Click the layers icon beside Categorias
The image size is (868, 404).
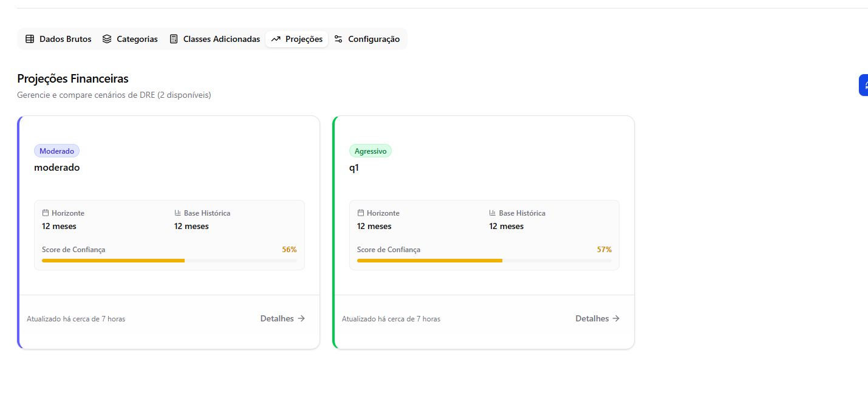click(x=107, y=39)
